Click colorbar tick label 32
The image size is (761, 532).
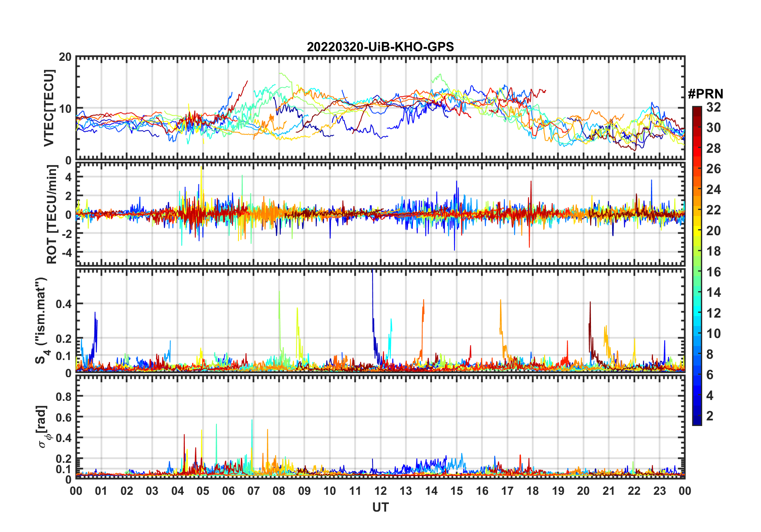(x=713, y=107)
